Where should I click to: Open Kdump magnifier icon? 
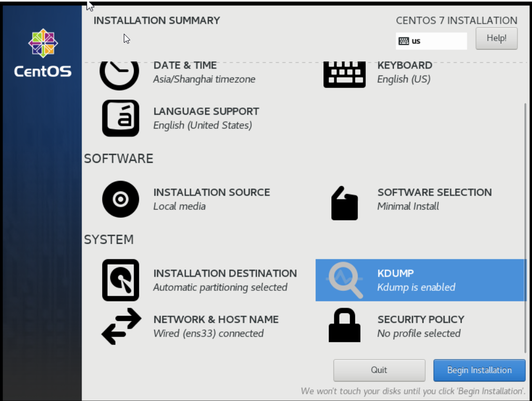click(x=344, y=280)
